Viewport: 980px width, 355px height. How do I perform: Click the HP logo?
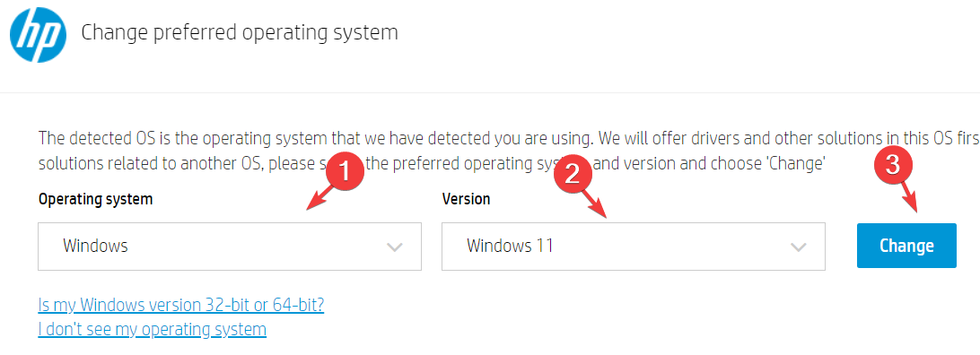[x=38, y=34]
